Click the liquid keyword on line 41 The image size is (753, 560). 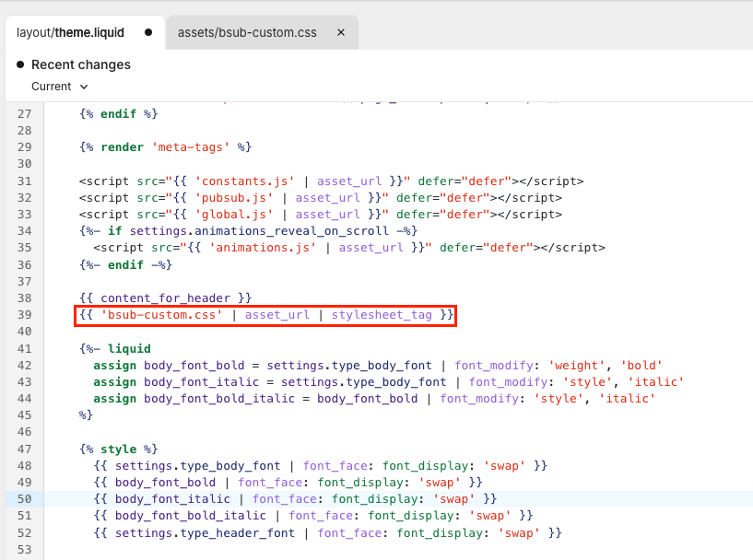click(x=129, y=349)
